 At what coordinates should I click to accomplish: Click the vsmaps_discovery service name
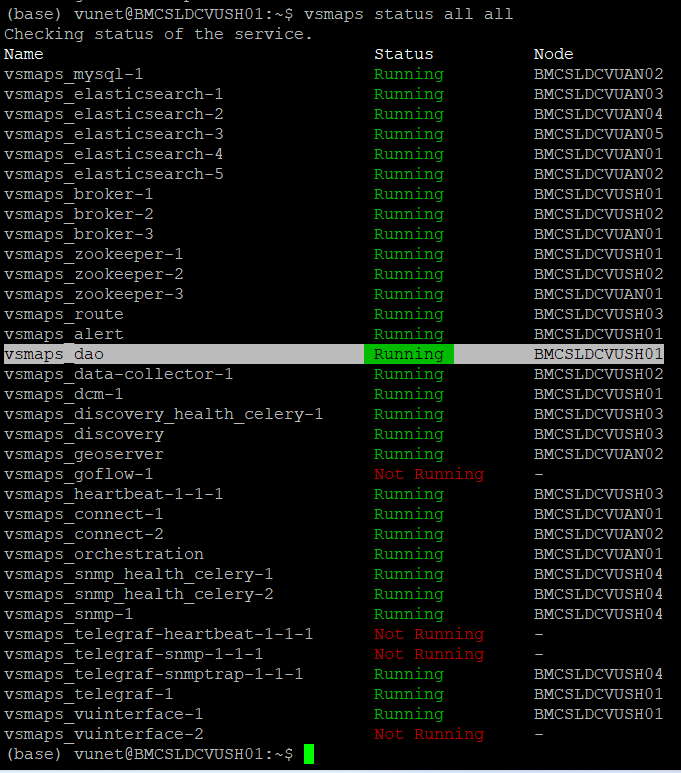tap(84, 434)
